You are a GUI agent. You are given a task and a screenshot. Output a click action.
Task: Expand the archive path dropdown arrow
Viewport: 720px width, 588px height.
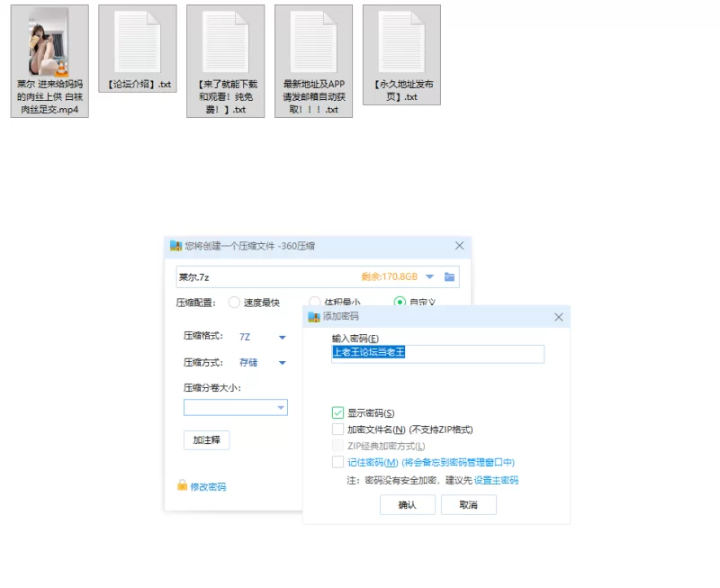tap(429, 276)
